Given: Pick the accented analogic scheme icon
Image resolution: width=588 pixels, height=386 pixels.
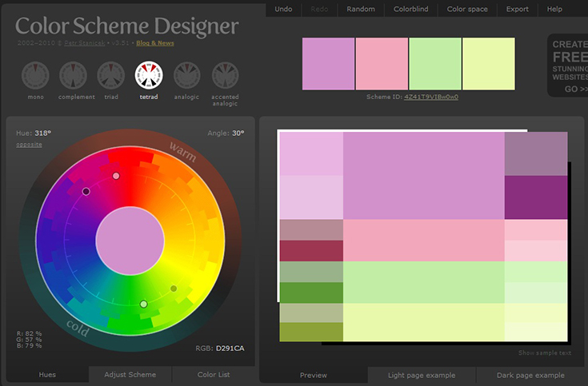Looking at the screenshot, I should click(x=225, y=77).
